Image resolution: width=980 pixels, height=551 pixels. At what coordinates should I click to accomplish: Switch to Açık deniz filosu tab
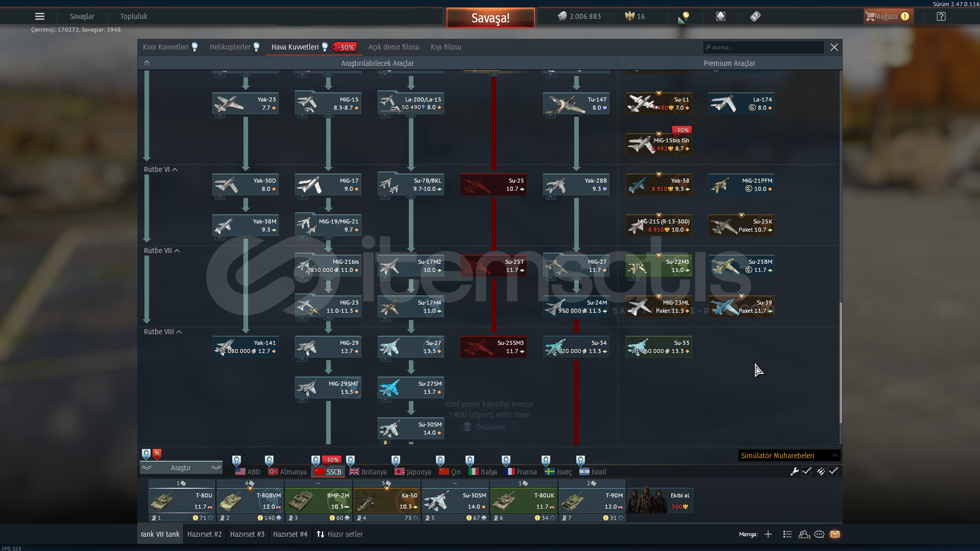[x=394, y=47]
